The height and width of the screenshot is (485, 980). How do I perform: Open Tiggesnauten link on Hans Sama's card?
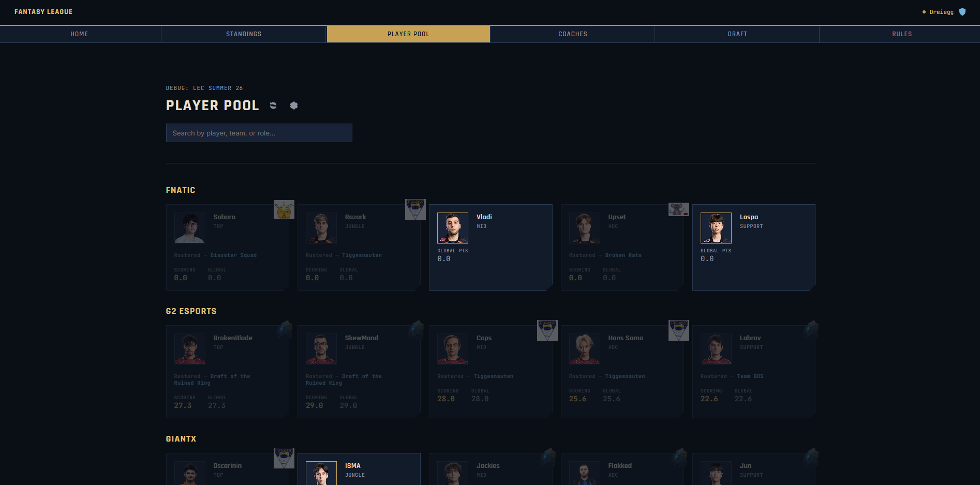625,376
